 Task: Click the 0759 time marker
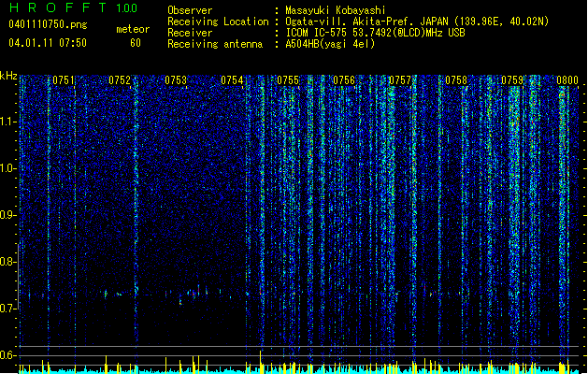(x=512, y=80)
